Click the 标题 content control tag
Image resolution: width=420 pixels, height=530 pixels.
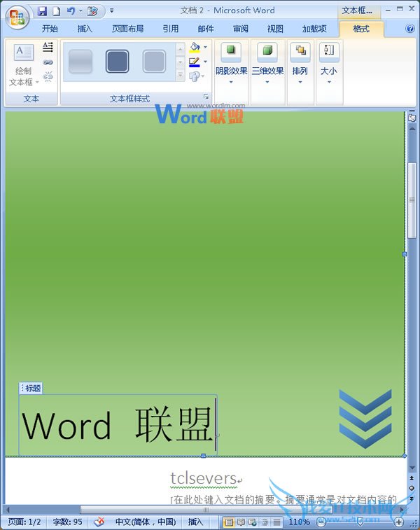tap(31, 388)
